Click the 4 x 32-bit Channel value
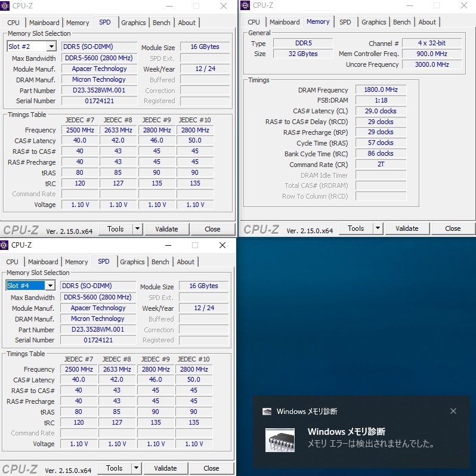This screenshot has height=476, width=476. coord(432,43)
